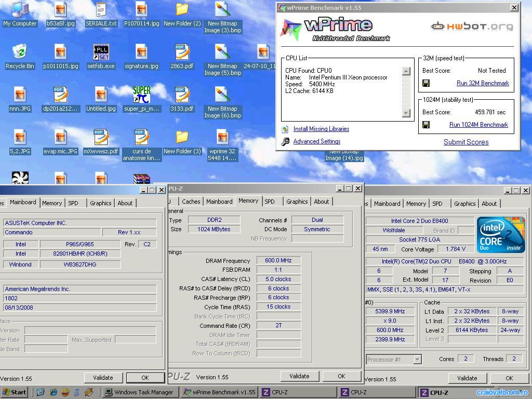532x399 pixels.
Task: Click the Level 2 6144 KBytes value
Action: click(472, 330)
